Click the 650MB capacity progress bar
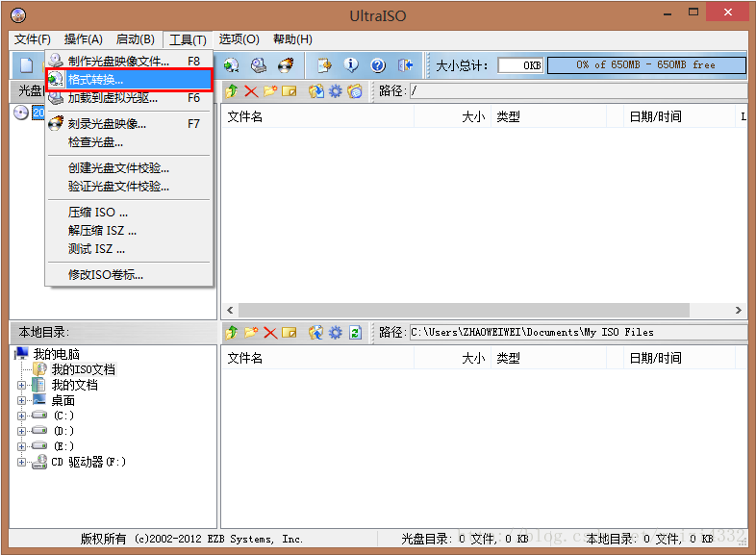This screenshot has width=756, height=555. point(646,65)
